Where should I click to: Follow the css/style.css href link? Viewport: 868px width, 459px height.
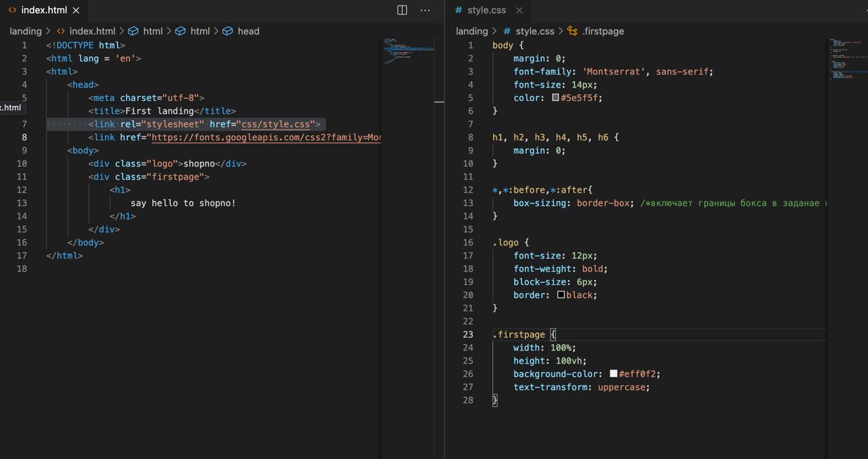[x=275, y=124]
